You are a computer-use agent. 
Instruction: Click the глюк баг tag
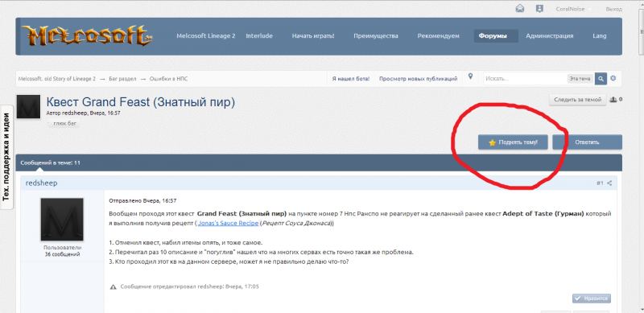click(64, 123)
